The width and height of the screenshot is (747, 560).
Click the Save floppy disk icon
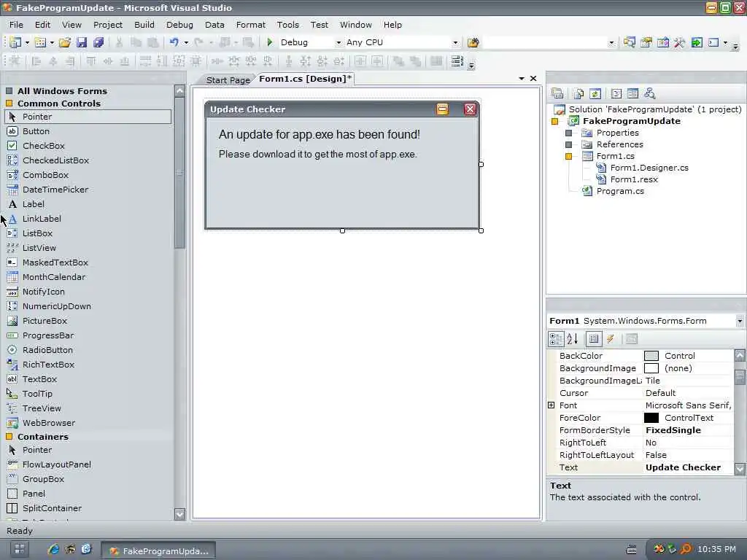pyautogui.click(x=82, y=42)
